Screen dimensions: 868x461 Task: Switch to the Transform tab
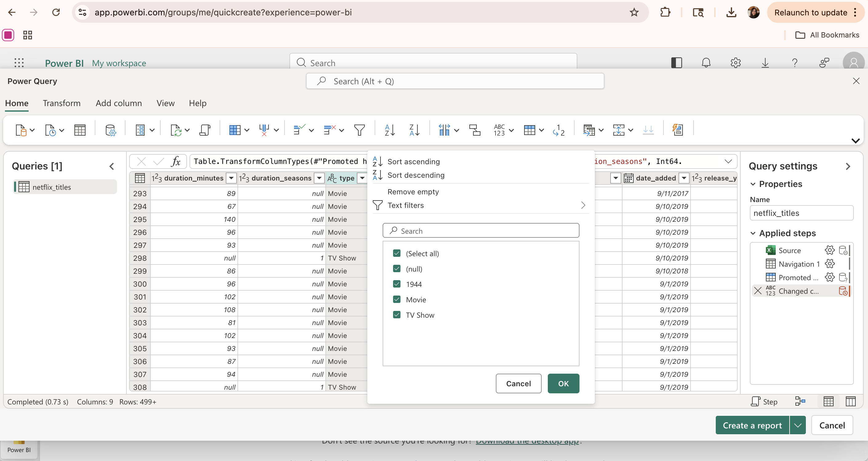click(62, 103)
